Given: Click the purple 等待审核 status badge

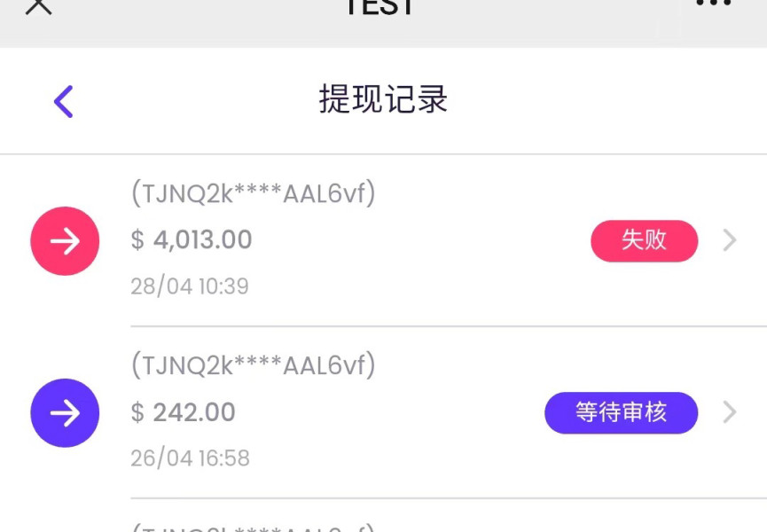Looking at the screenshot, I should click(x=621, y=412).
